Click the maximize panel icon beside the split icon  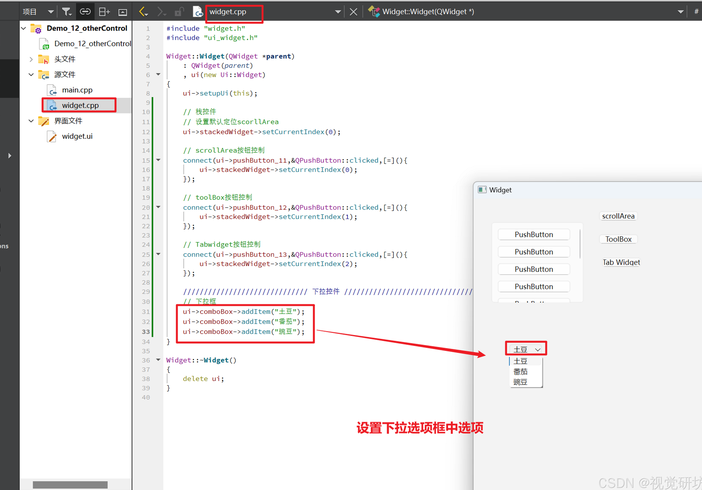point(123,12)
